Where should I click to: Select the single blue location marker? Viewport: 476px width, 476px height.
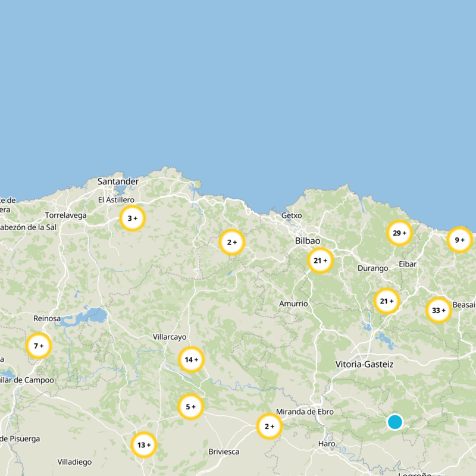pyautogui.click(x=394, y=422)
